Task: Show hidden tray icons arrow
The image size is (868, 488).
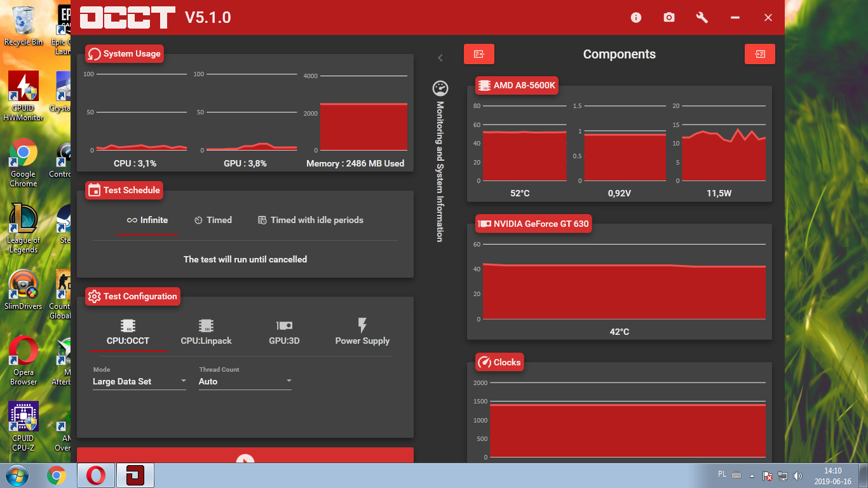Action: (x=753, y=475)
